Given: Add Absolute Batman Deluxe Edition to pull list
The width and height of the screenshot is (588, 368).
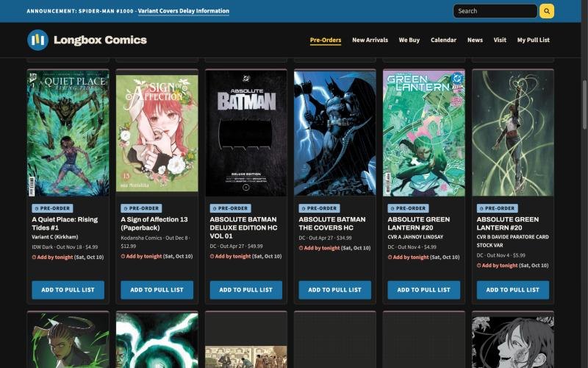Looking at the screenshot, I should coord(245,290).
